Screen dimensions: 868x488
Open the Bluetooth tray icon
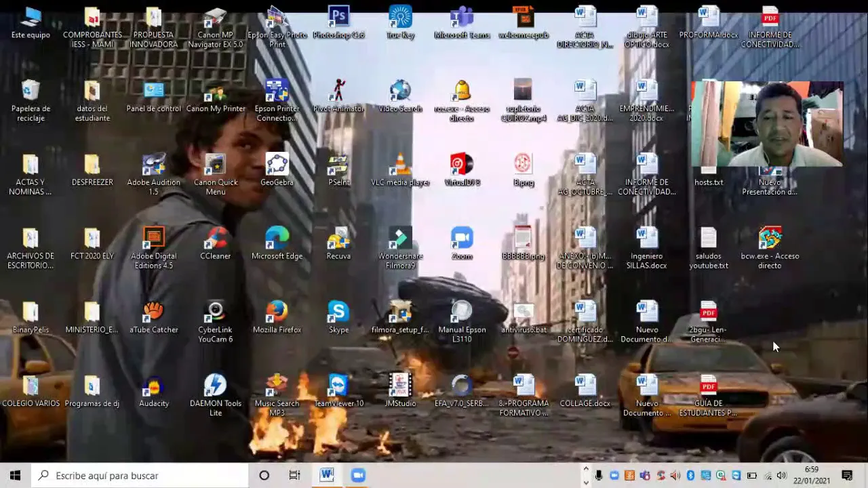[x=690, y=476]
